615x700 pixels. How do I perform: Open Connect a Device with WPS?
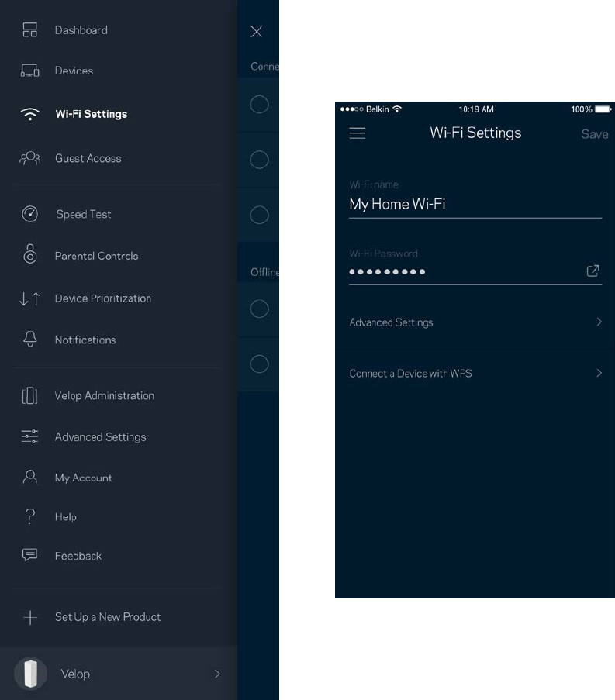point(475,373)
